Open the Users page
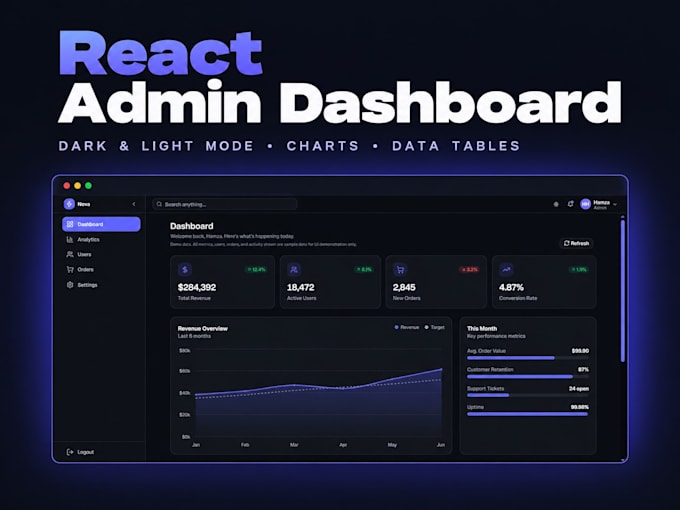Screen dimensions: 680x510 101,255
